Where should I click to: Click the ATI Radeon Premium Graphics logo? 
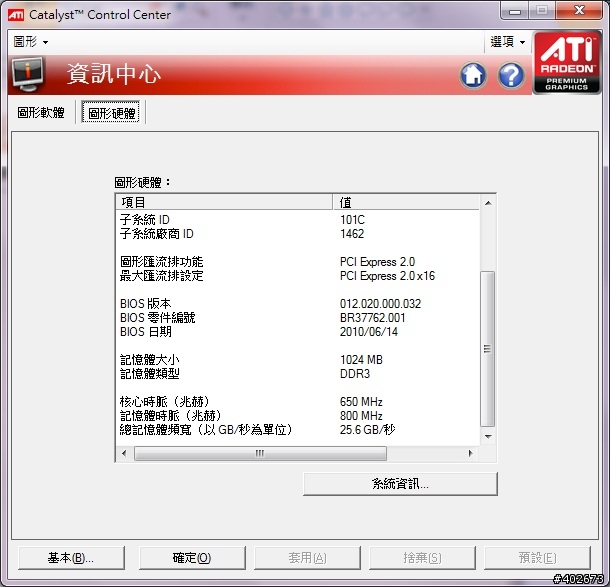click(567, 63)
